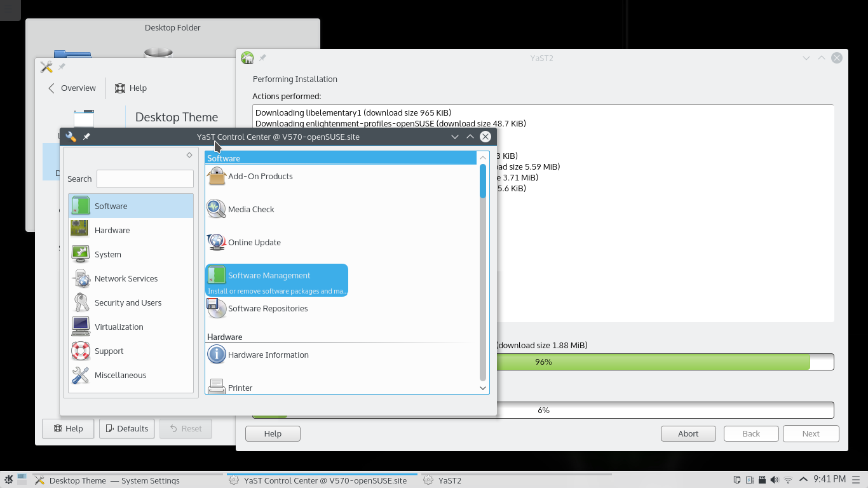The height and width of the screenshot is (488, 868).
Task: Click the 'Desktop Folder' widget title
Action: pos(173,28)
